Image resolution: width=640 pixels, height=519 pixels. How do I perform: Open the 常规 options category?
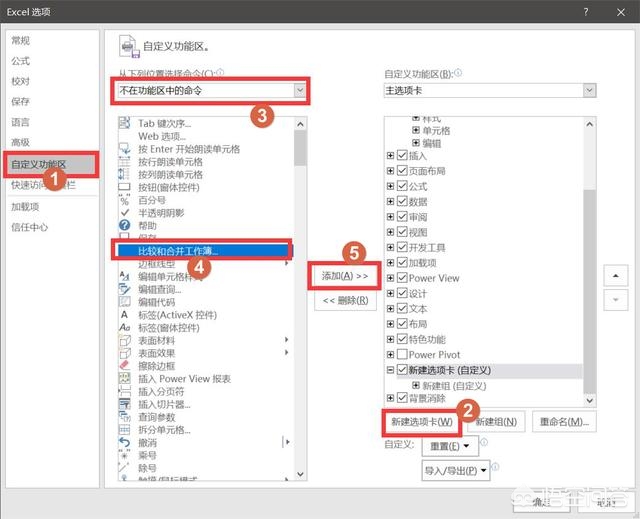tap(20, 40)
